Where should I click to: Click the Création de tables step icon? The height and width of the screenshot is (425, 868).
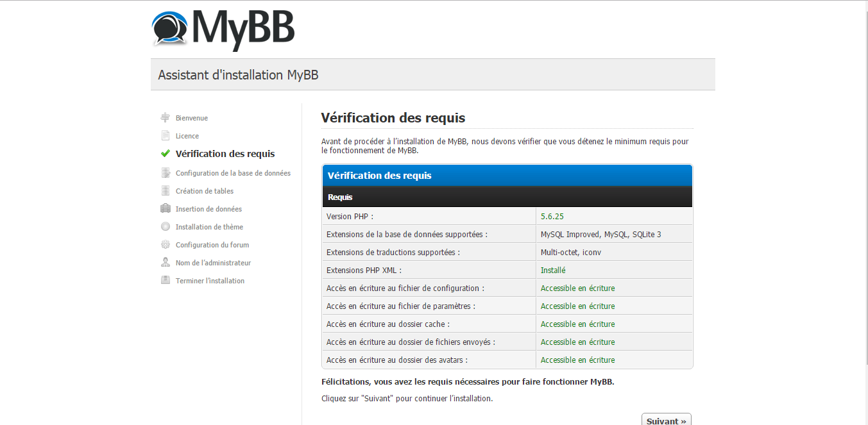(x=166, y=190)
